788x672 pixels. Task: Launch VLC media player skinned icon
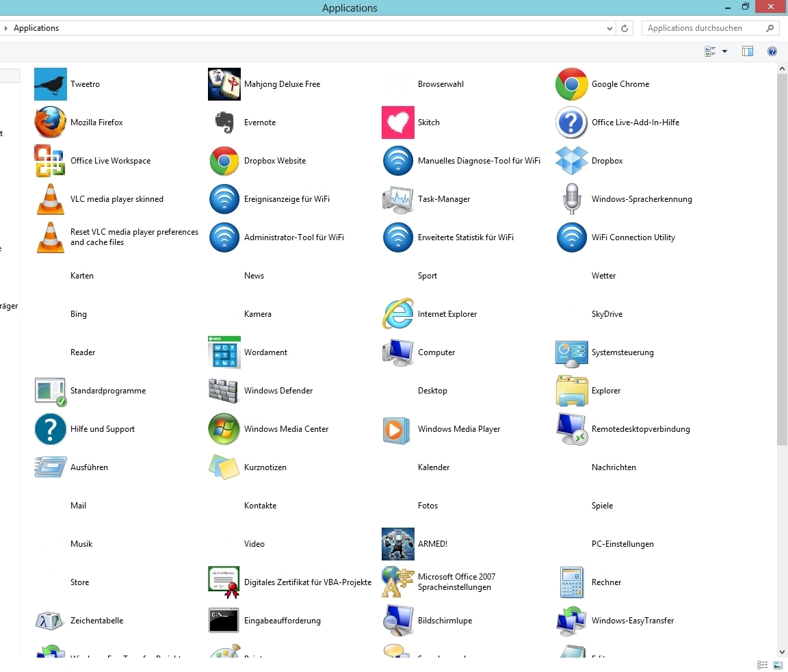click(50, 199)
